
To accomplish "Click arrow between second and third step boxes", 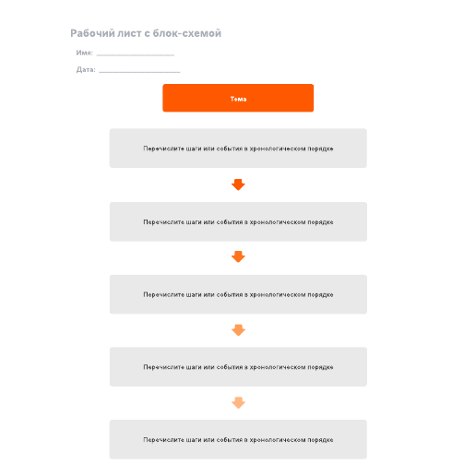I will click(238, 256).
